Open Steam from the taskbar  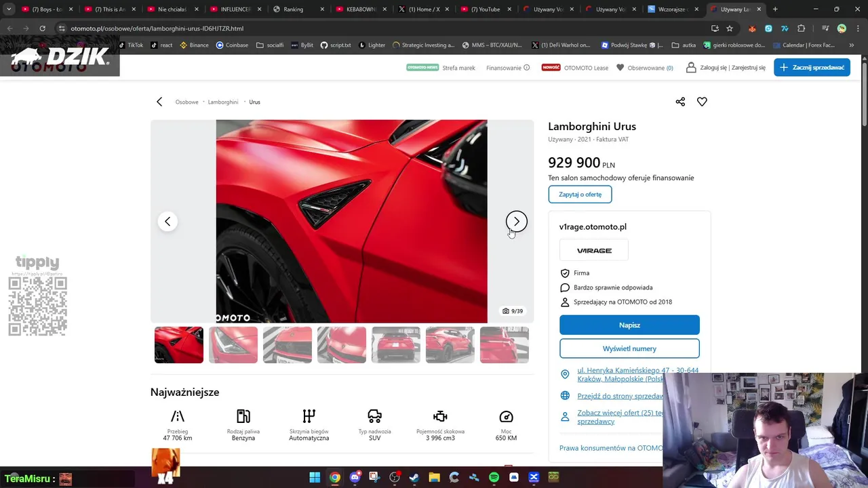coord(414,478)
